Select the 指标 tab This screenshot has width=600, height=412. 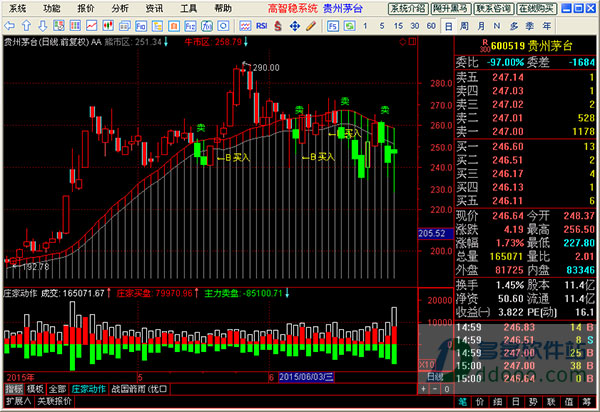pos(14,389)
